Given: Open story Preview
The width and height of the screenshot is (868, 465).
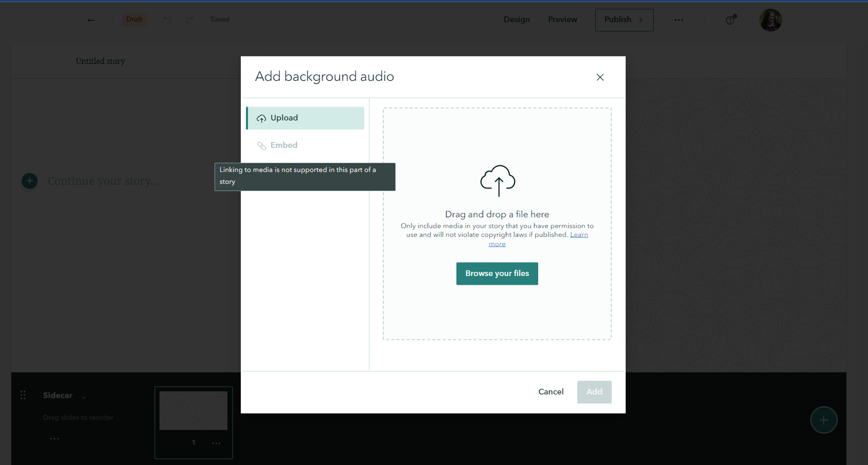Looking at the screenshot, I should click(562, 20).
